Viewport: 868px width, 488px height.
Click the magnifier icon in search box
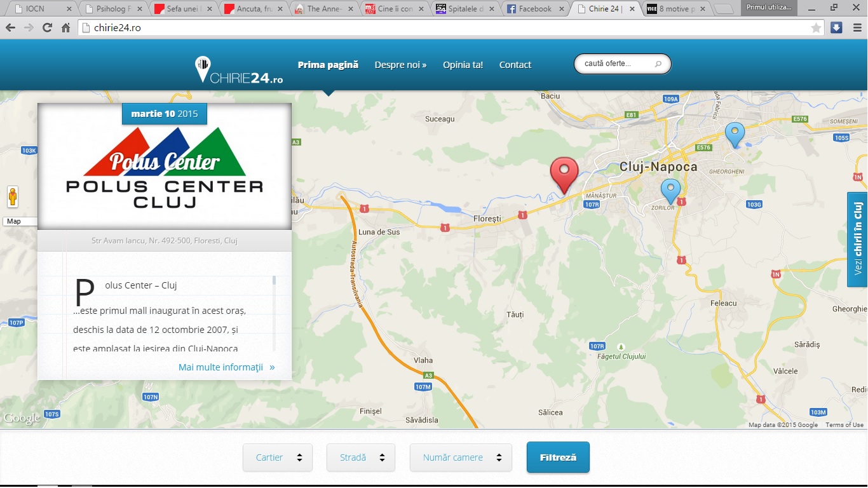coord(658,64)
